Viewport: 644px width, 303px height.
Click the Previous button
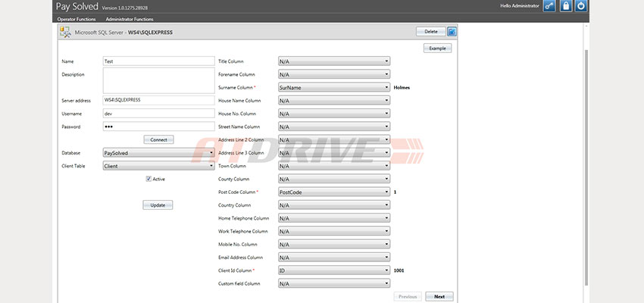click(x=408, y=296)
